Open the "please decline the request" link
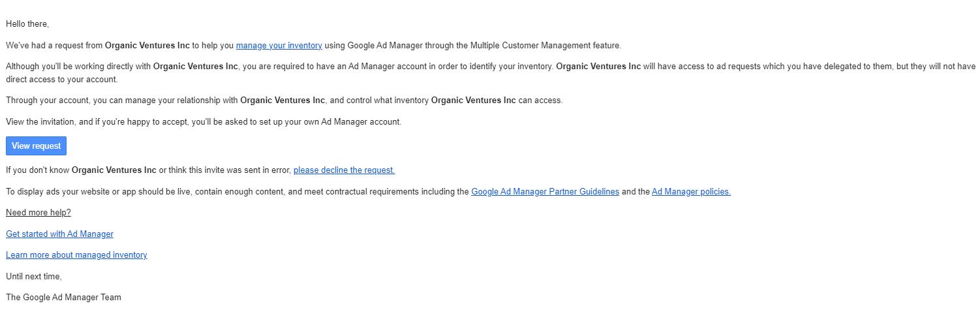This screenshot has width=980, height=310. (x=344, y=170)
